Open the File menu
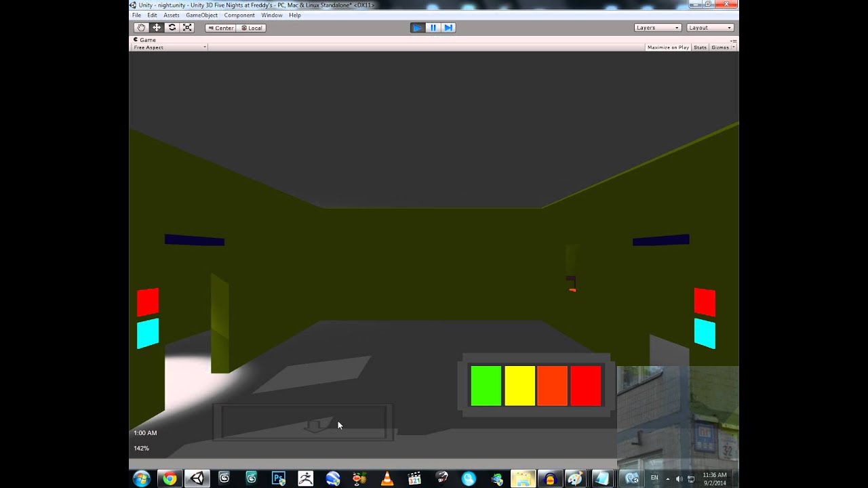The width and height of the screenshot is (868, 488). point(136,15)
